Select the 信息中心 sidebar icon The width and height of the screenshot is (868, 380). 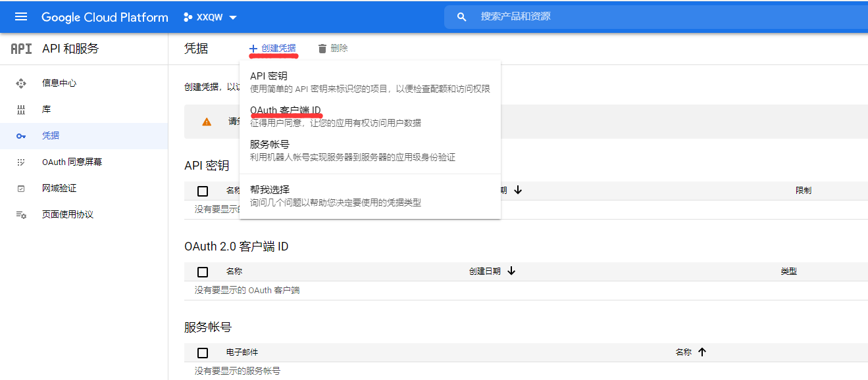pos(22,83)
